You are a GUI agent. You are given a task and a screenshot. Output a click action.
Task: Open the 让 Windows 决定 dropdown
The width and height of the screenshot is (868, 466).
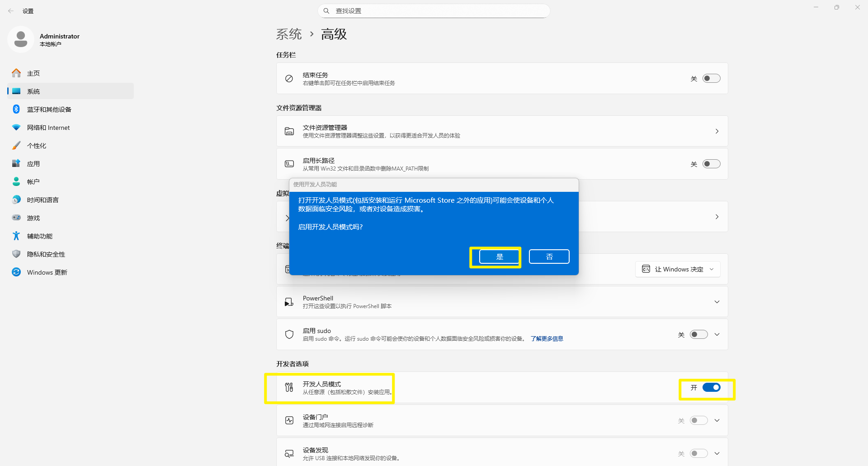click(x=678, y=269)
